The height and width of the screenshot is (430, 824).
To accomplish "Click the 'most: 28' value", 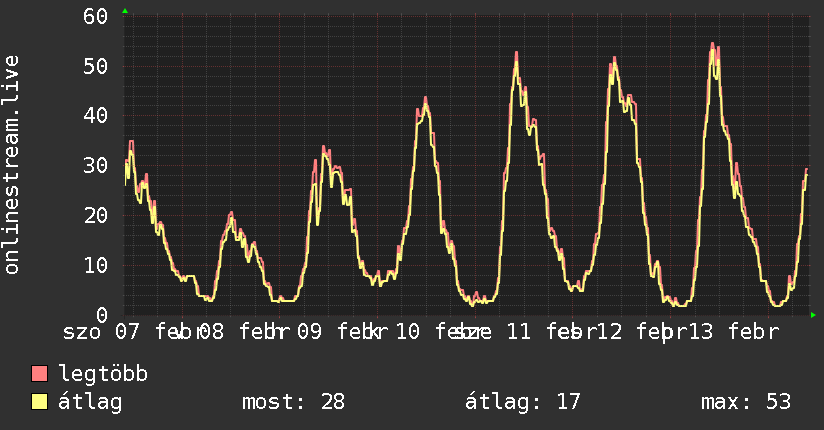I will 293,402.
